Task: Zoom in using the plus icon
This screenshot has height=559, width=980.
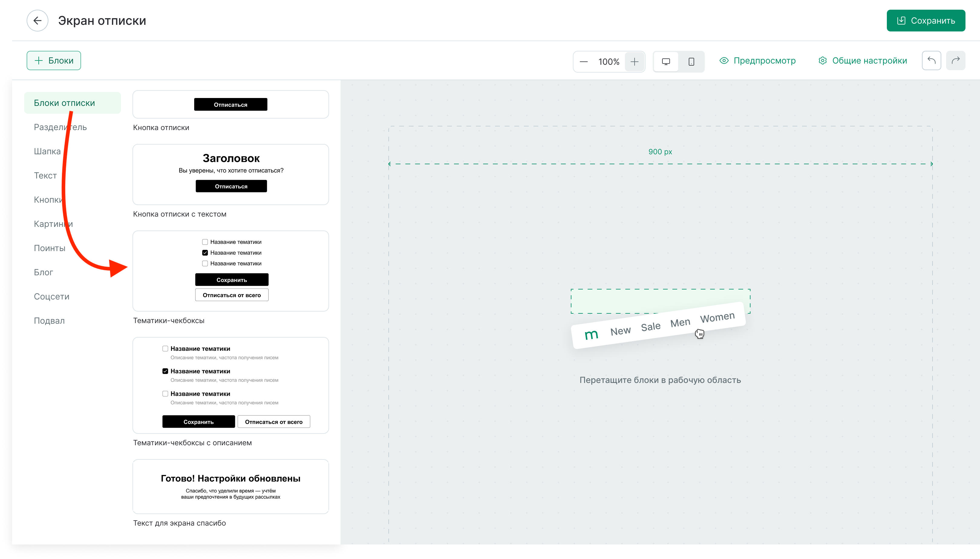Action: 634,61
